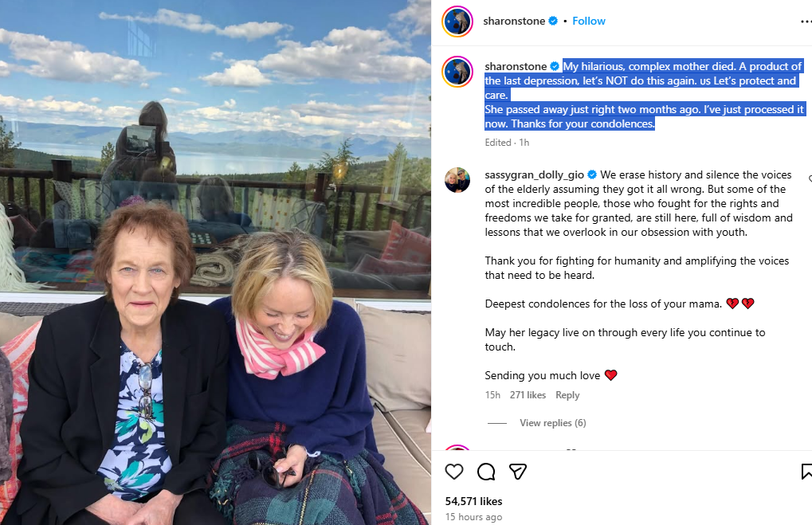The width and height of the screenshot is (812, 525).
Task: Click the post photo of two women
Action: [x=215, y=263]
